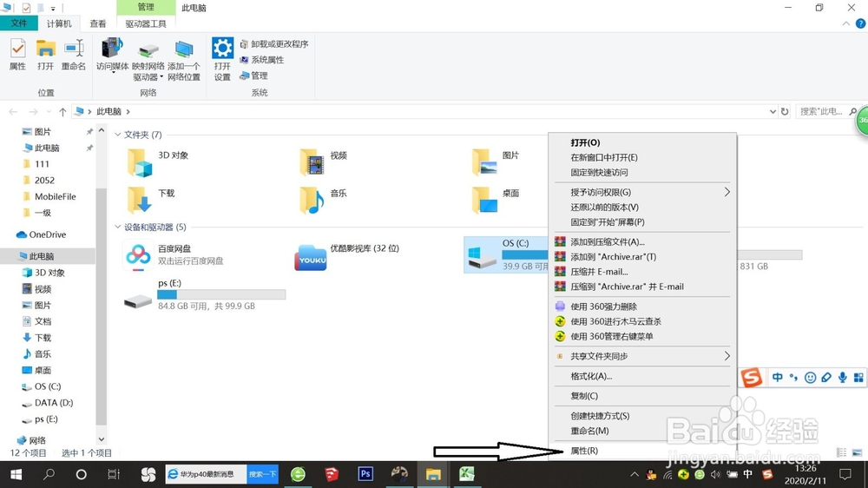Select 网络 in navigation pane
868x488 pixels.
31,440
